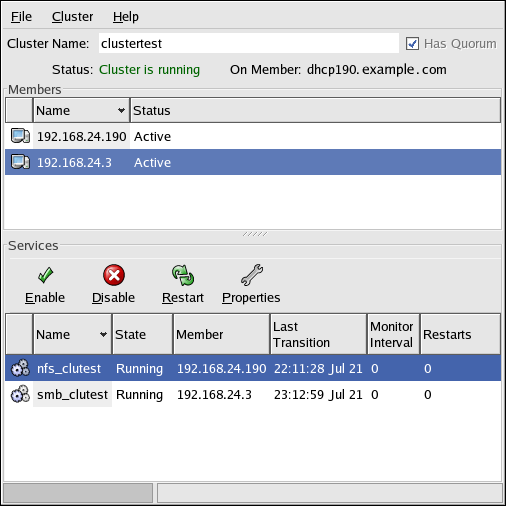Click the red Disable service icon
This screenshot has height=506, width=506.
click(114, 275)
